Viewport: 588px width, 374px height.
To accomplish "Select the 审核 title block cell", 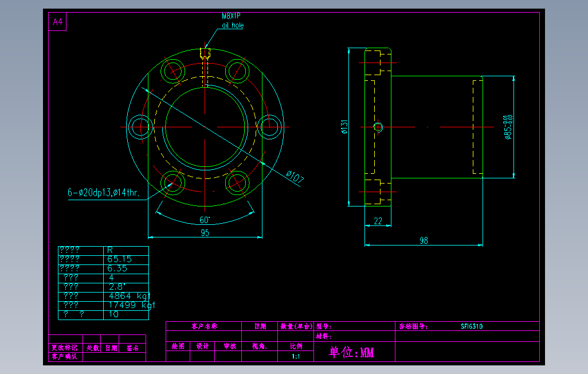I will tap(230, 346).
